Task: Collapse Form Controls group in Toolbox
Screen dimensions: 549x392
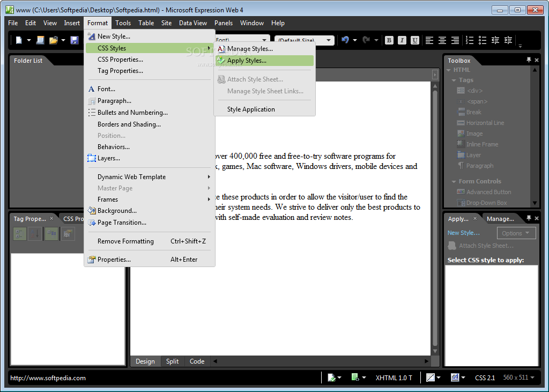Action: [454, 181]
